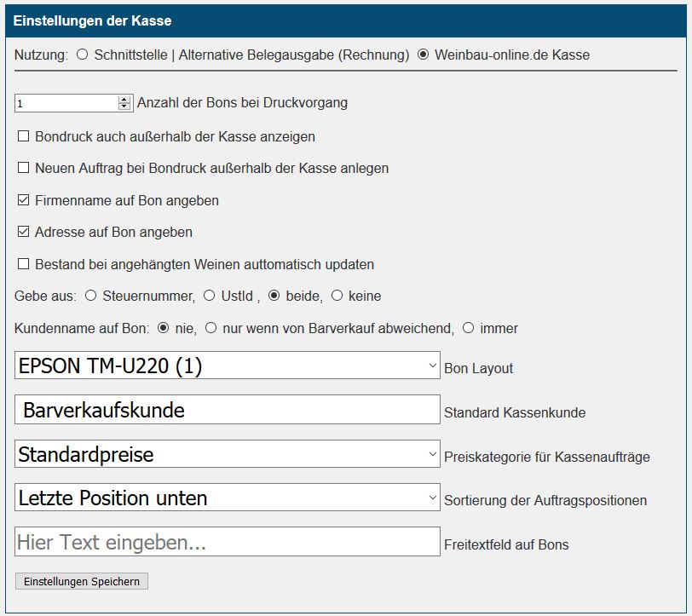692x616 pixels.
Task: Select the Schnittstelle usage radio button
Action: tap(83, 55)
